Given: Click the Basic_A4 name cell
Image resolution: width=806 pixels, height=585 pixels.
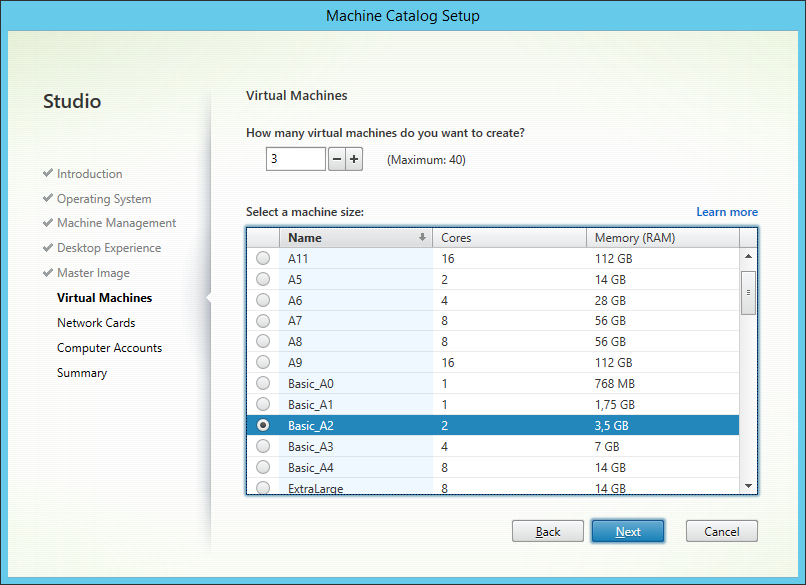Looking at the screenshot, I should pos(356,468).
